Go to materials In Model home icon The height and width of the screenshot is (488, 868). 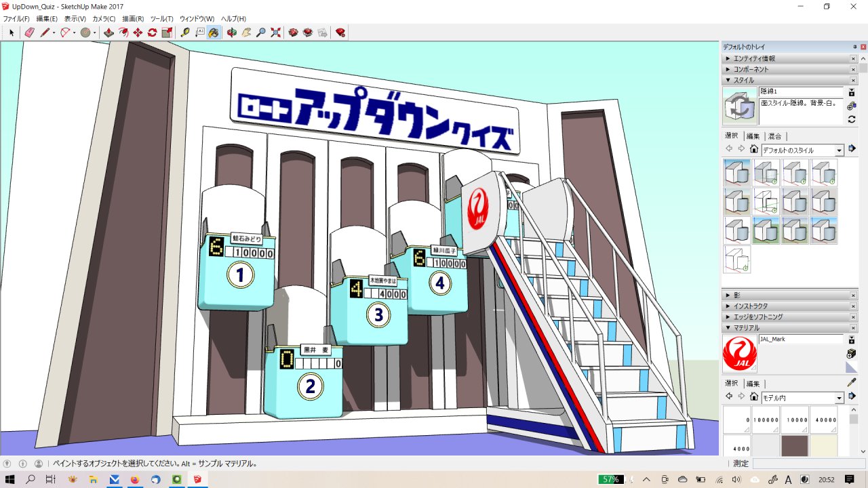[x=753, y=396]
